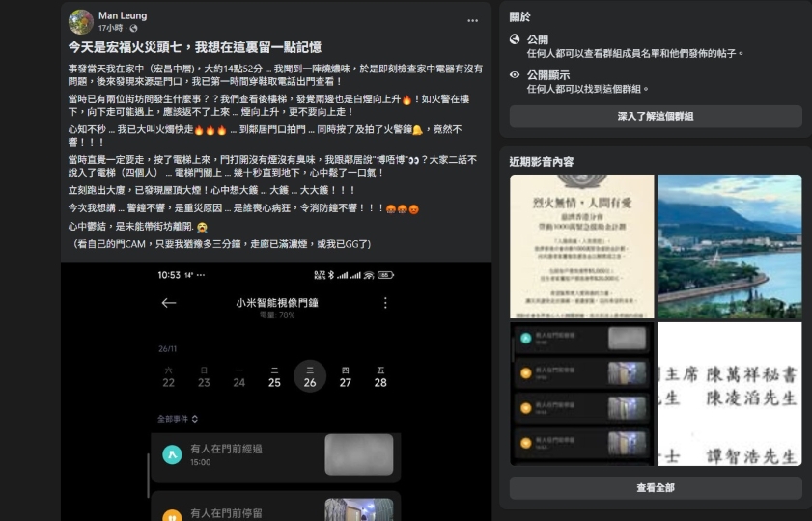812x521 pixels.
Task: Tap the back arrow in doorbell screenshot
Action: (x=169, y=303)
